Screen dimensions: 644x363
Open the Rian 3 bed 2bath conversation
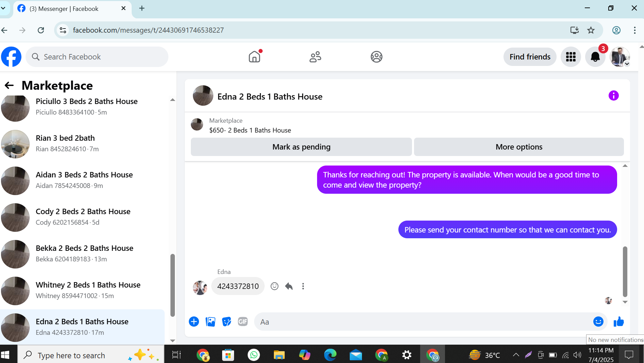(x=82, y=143)
